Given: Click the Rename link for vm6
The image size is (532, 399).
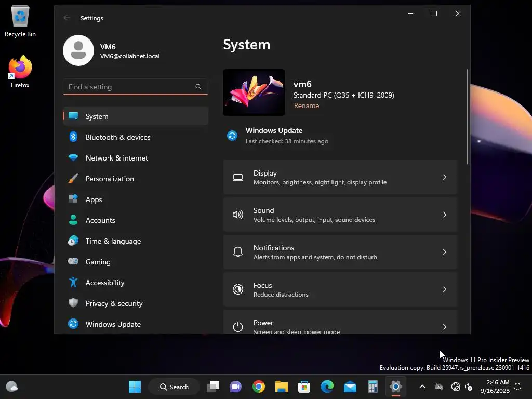Looking at the screenshot, I should coord(307,105).
